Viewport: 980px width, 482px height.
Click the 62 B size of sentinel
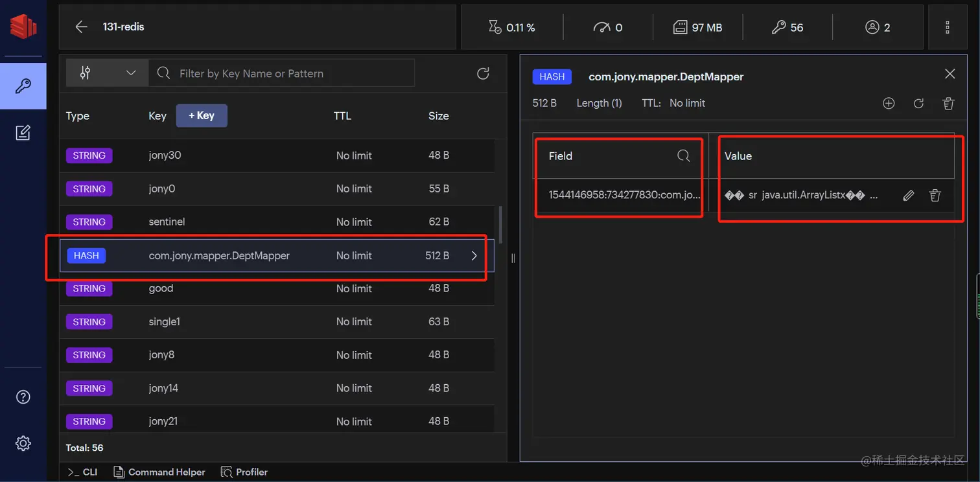coord(439,222)
